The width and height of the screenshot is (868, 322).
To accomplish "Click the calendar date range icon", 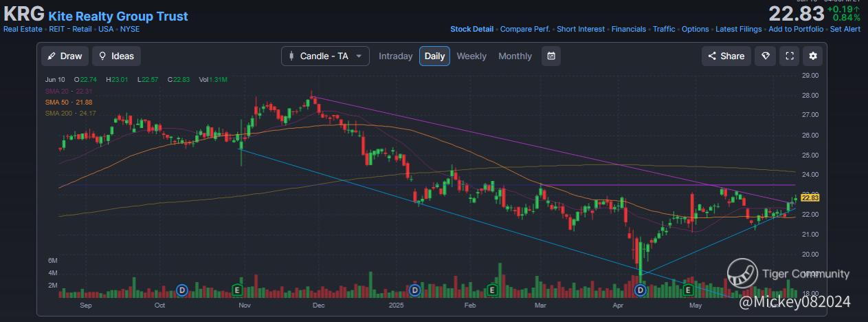I will coord(550,56).
